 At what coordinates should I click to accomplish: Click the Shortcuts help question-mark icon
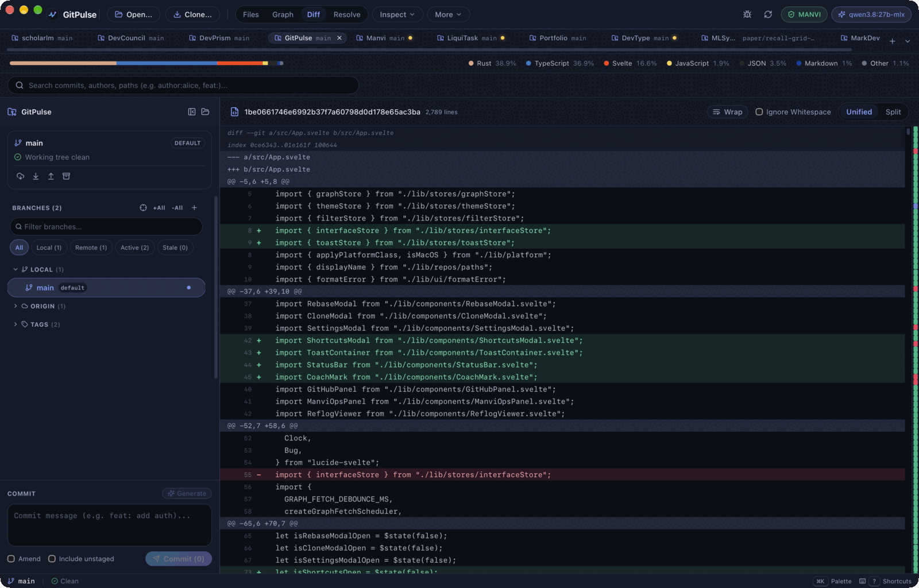(x=874, y=581)
